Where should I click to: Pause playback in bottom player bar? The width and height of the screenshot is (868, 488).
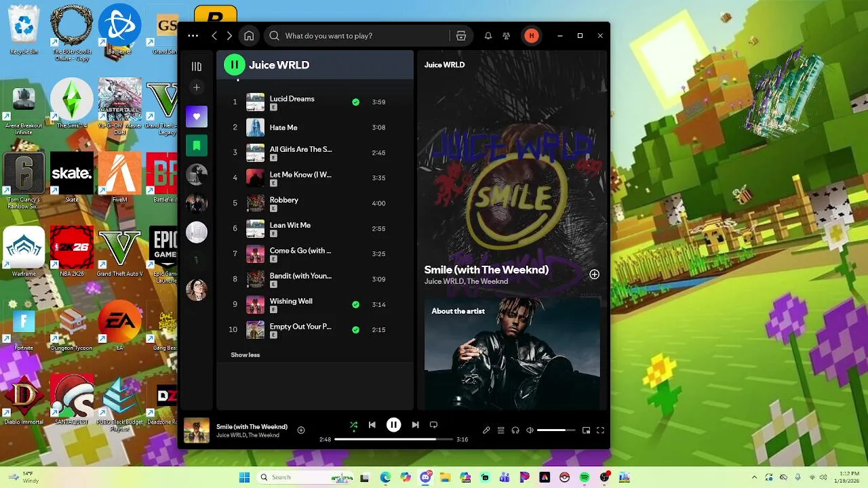point(393,425)
